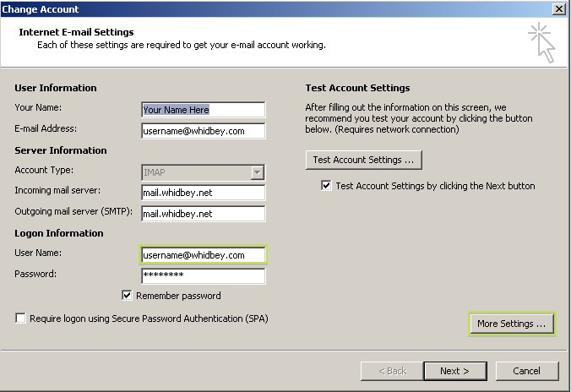Select the E-mail Address field
Image resolution: width=571 pixels, height=392 pixels.
pos(204,131)
